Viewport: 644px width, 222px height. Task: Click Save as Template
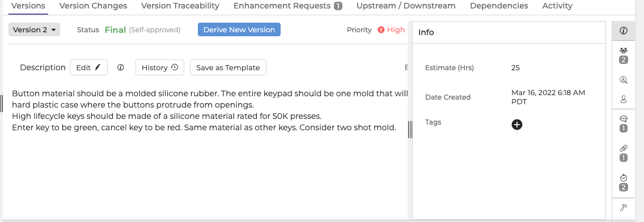click(228, 68)
